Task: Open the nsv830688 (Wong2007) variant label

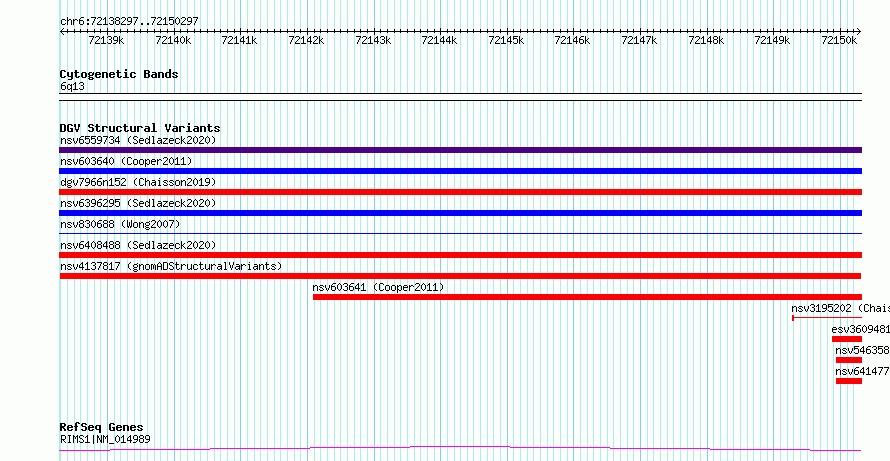Action: coord(120,224)
